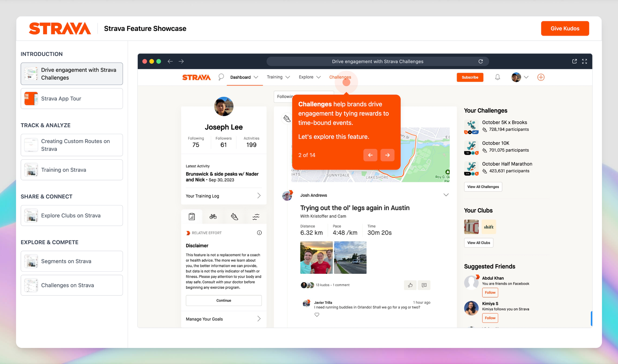Go to previous tour step arrow

pyautogui.click(x=370, y=155)
